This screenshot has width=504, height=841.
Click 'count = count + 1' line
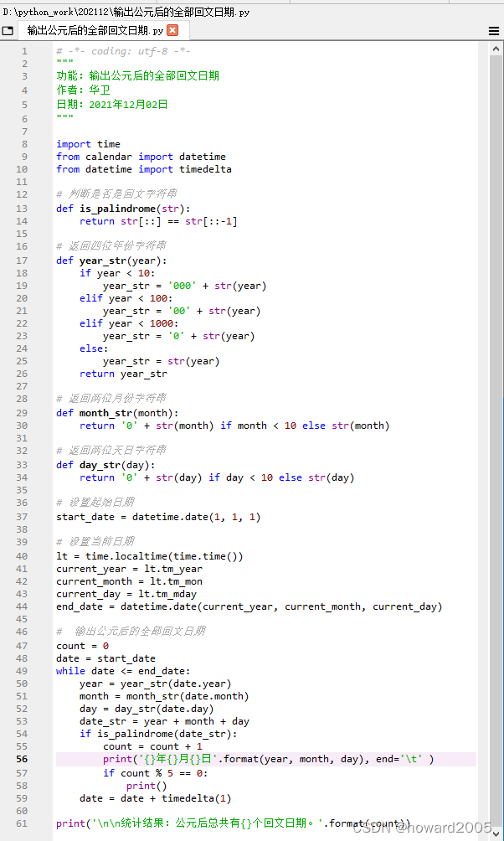click(x=153, y=746)
